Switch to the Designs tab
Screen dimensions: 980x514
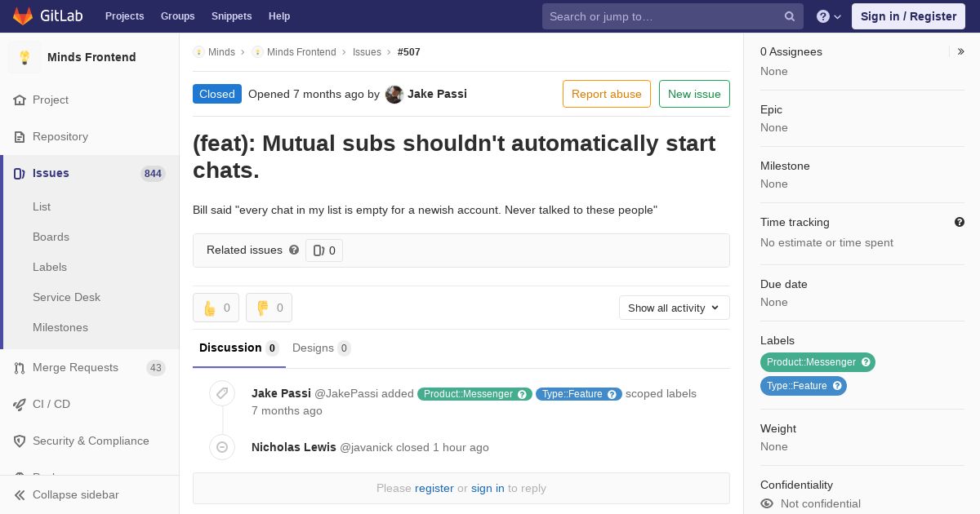pos(322,348)
